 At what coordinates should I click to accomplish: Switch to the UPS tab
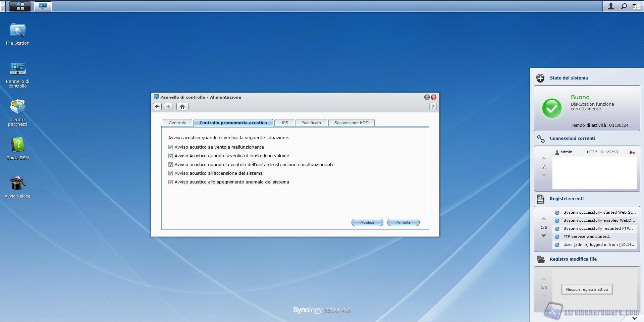284,123
